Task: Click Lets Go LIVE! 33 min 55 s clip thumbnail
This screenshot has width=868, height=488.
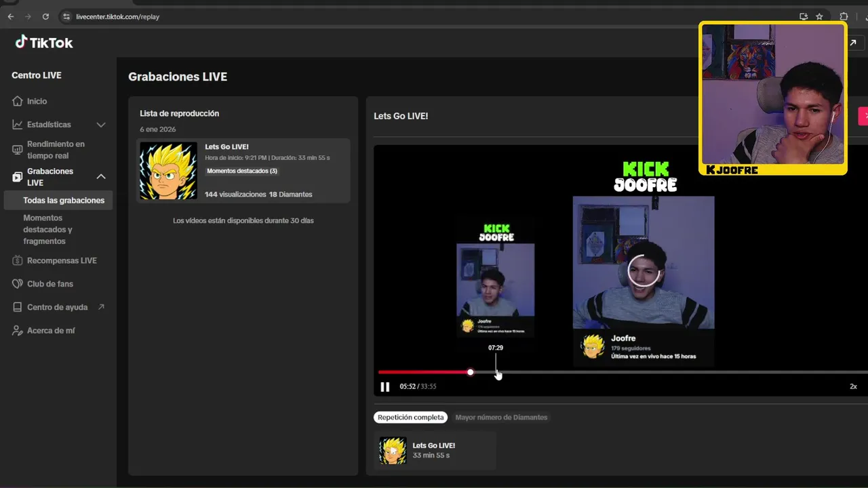Action: 393,451
